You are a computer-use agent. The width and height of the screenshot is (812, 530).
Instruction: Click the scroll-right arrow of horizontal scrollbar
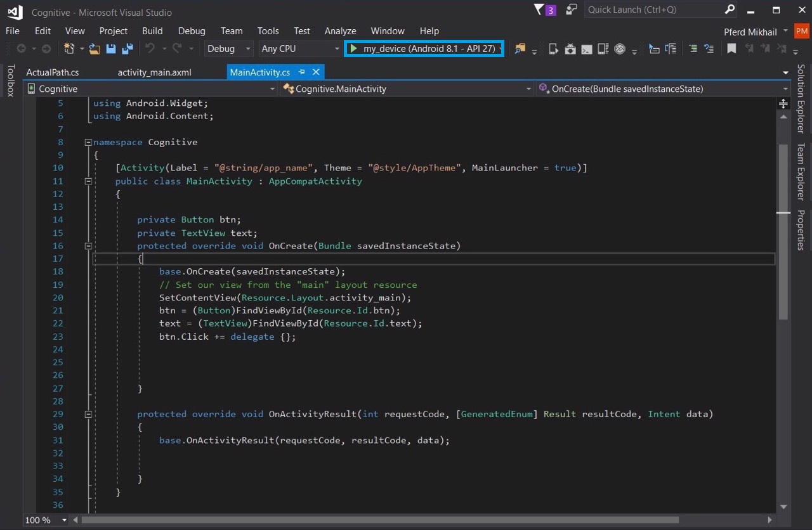pos(770,520)
